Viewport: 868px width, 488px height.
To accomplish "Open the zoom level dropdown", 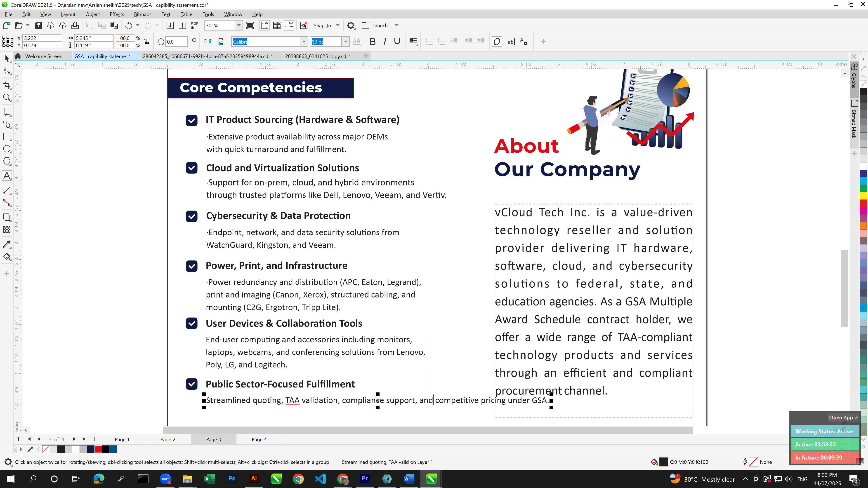I will tap(238, 26).
